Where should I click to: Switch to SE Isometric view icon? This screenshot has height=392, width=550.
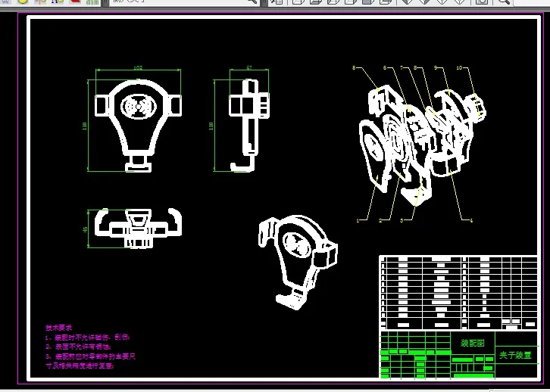click(424, 2)
